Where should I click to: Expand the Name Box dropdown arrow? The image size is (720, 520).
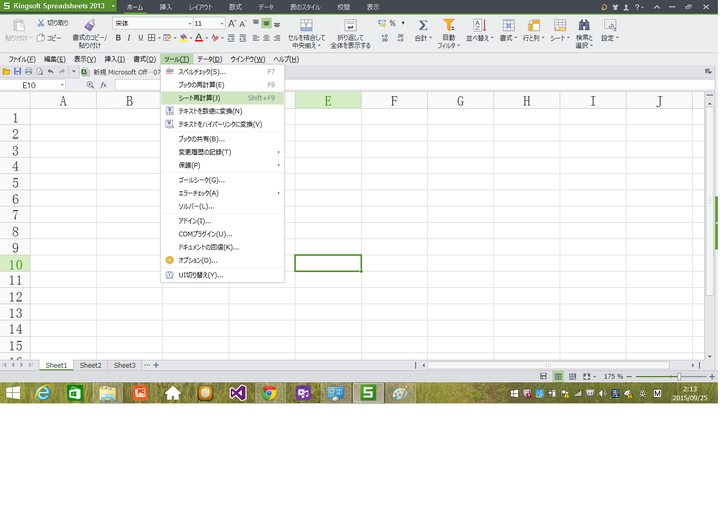click(62, 85)
